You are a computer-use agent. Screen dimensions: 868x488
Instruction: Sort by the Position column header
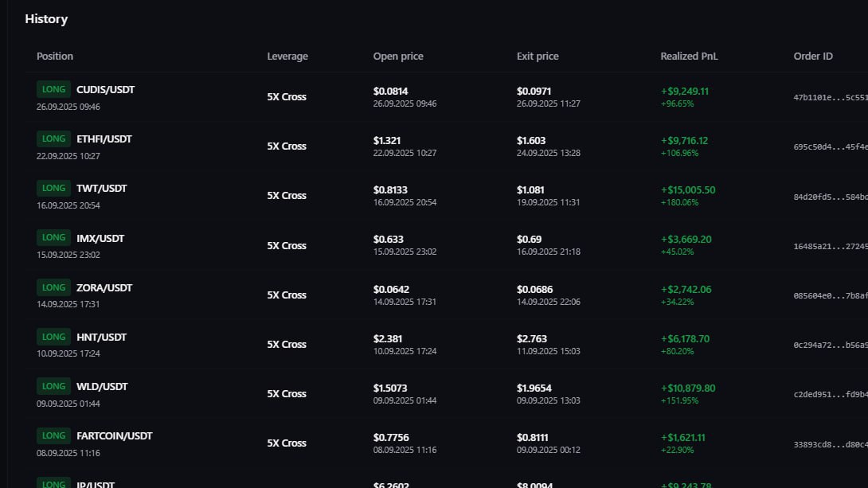click(x=55, y=56)
